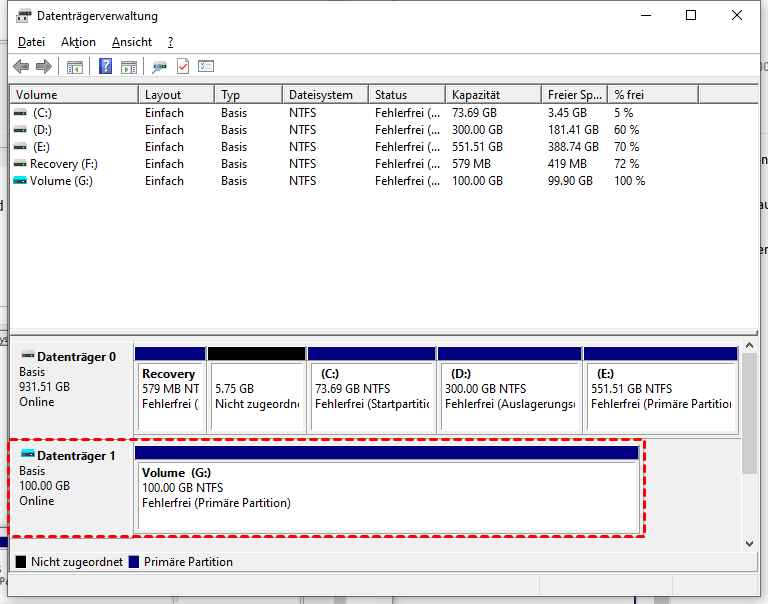This screenshot has height=604, width=768.
Task: Select the drive icon for (D:) row
Action: tap(20, 130)
